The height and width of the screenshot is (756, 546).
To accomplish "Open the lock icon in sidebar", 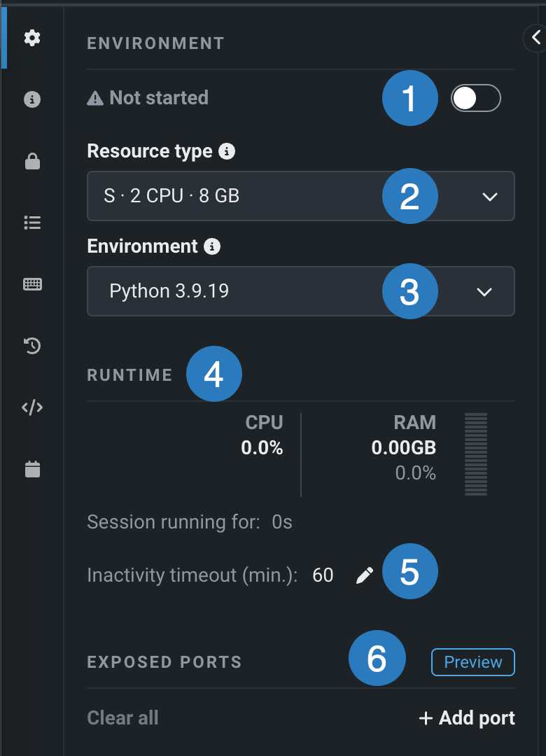I will click(32, 162).
